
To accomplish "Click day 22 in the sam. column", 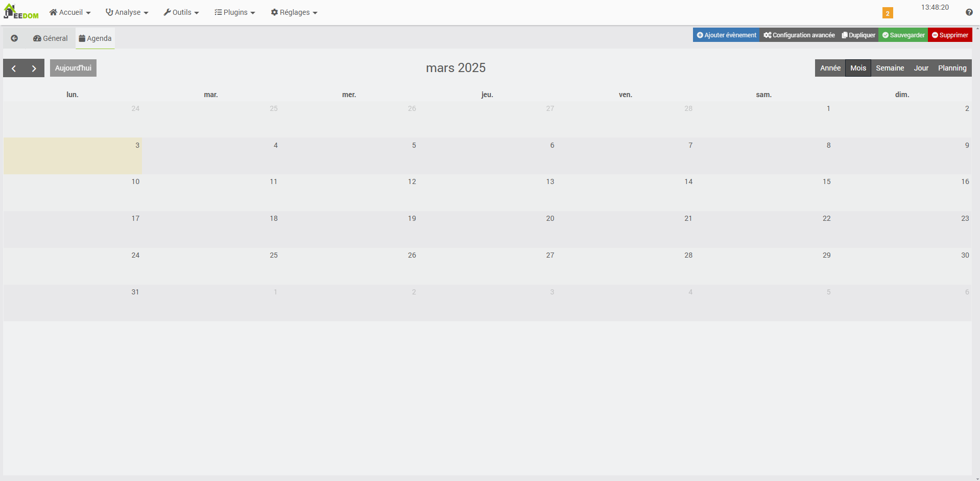I will tap(763, 230).
